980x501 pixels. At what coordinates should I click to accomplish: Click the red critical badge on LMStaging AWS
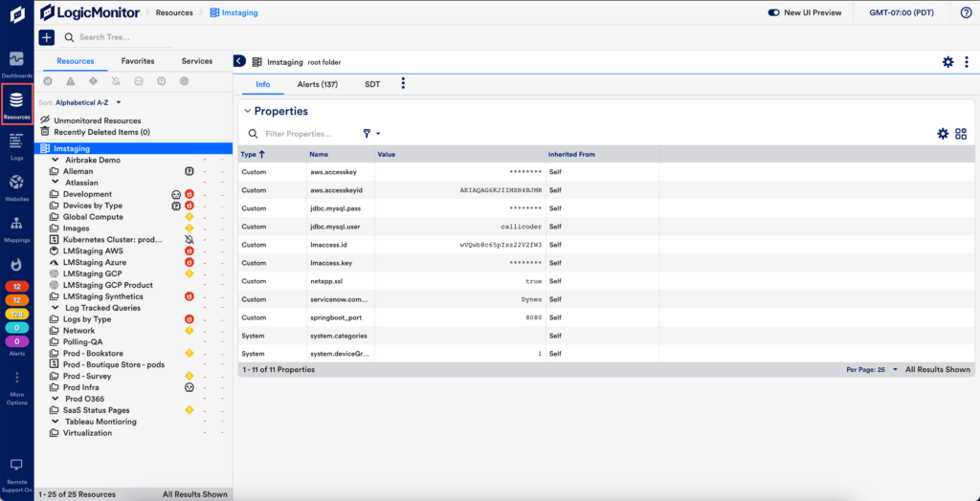(189, 251)
